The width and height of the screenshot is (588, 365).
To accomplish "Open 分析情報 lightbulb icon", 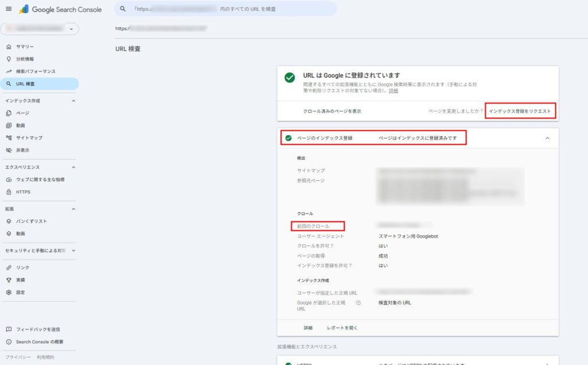I will pyautogui.click(x=9, y=59).
